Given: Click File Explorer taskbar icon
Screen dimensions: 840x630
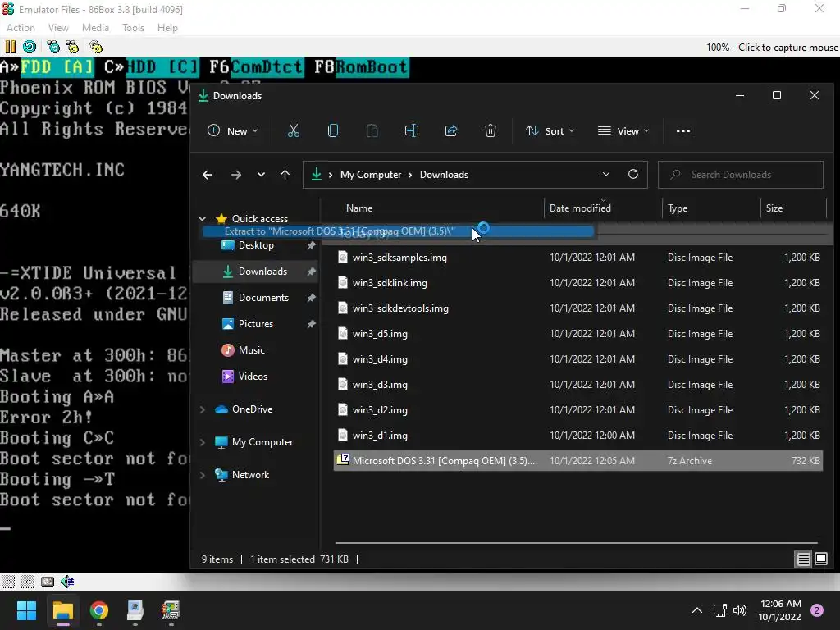Looking at the screenshot, I should tap(62, 610).
